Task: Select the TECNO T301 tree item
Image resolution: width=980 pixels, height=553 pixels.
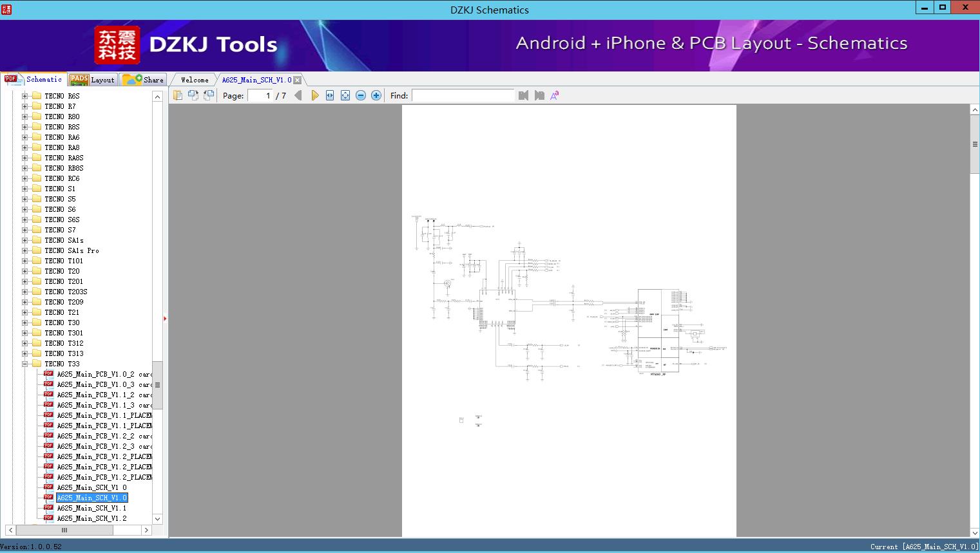Action: click(x=64, y=333)
